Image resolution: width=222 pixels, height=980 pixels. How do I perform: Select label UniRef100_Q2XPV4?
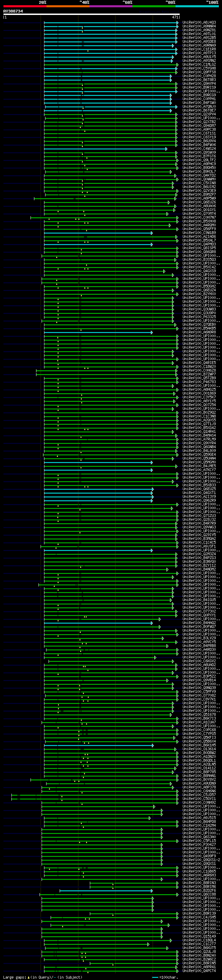pos(199,114)
